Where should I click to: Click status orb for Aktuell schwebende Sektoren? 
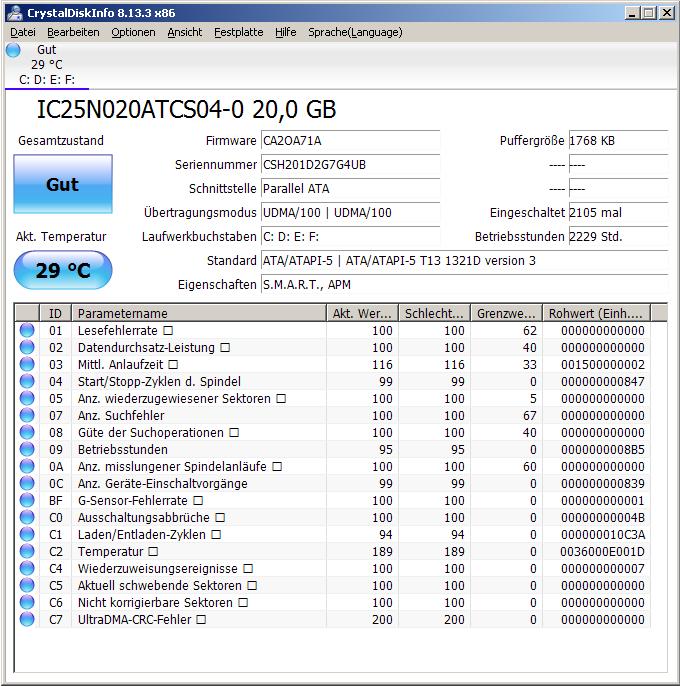27,585
